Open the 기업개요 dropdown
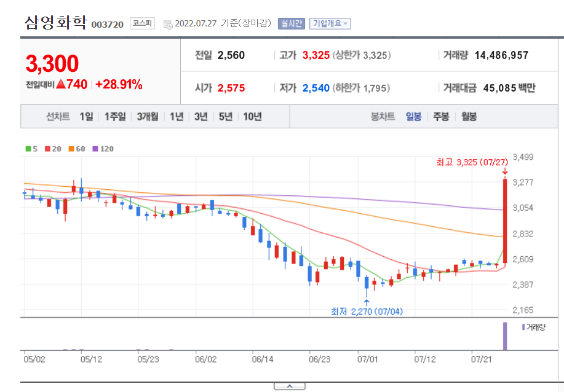564x392 pixels. pos(330,24)
